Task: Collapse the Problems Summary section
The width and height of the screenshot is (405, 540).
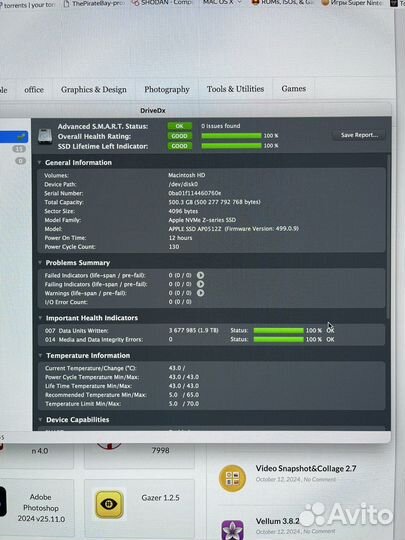Action: 40,262
